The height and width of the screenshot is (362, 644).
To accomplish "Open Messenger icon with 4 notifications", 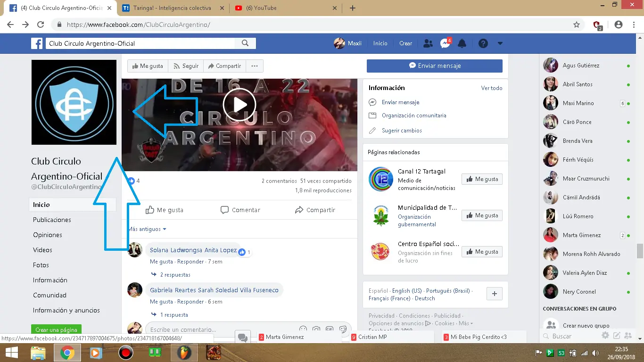I will tap(445, 43).
